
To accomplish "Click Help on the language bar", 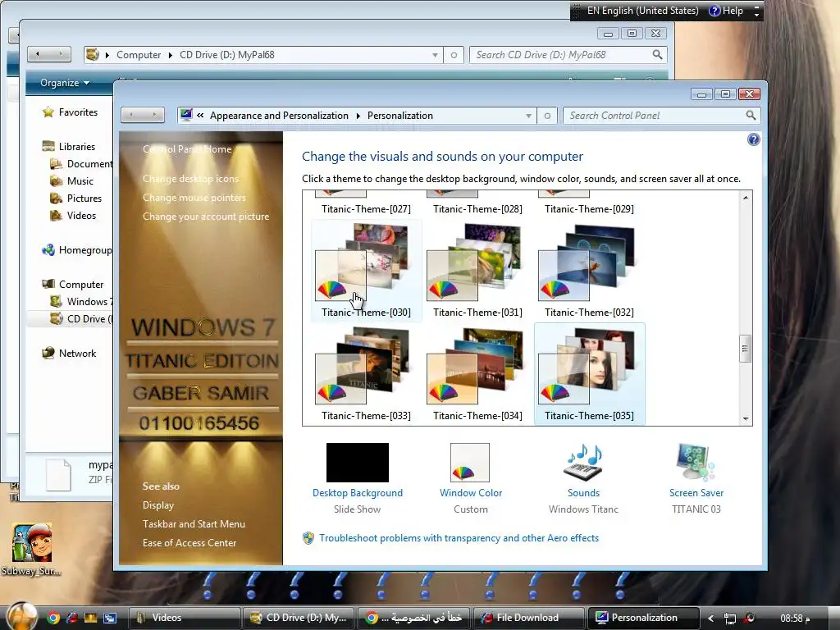I will 726,11.
